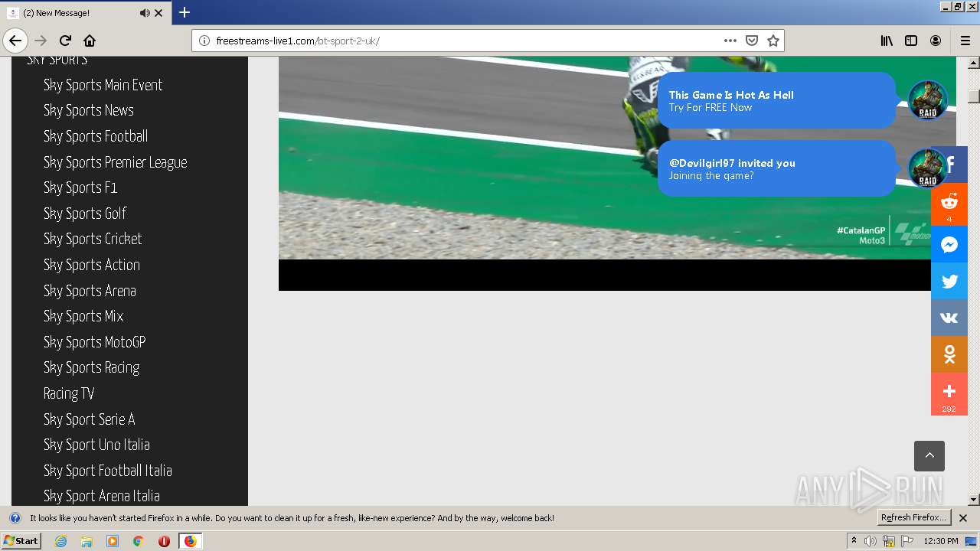
Task: Open the Sky Sports Racing channel
Action: coord(92,367)
